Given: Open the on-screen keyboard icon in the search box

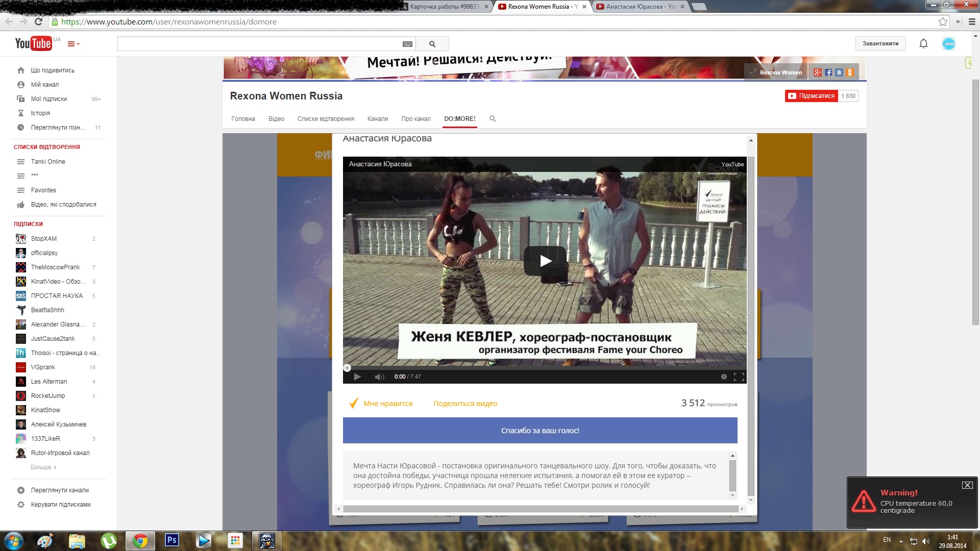Looking at the screenshot, I should click(x=407, y=44).
